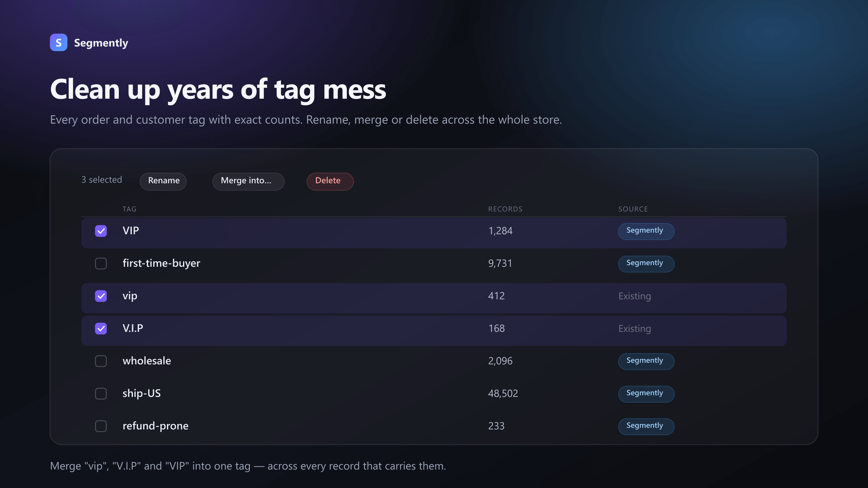Click the Segmently source badge for wholesale
This screenshot has width=868, height=488.
click(x=646, y=361)
